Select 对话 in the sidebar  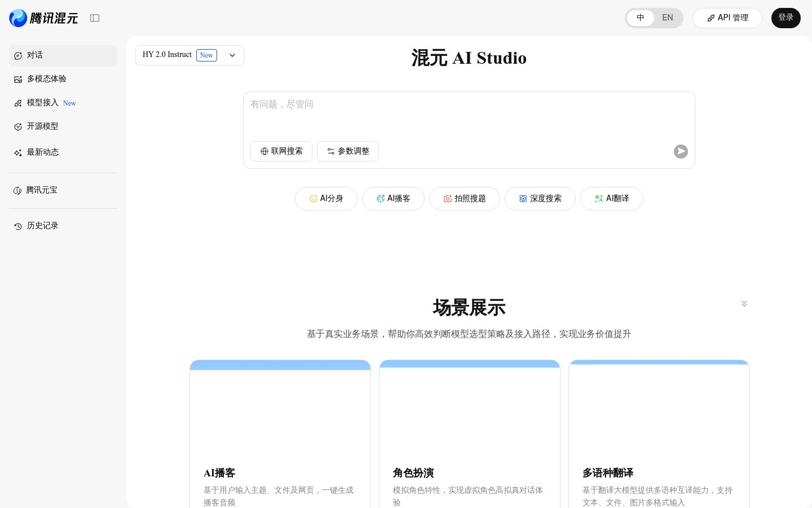63,55
